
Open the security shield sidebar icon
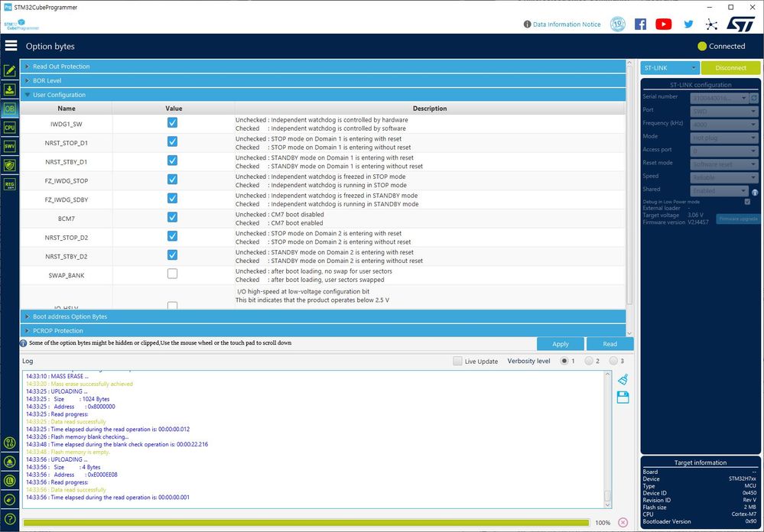[x=10, y=165]
